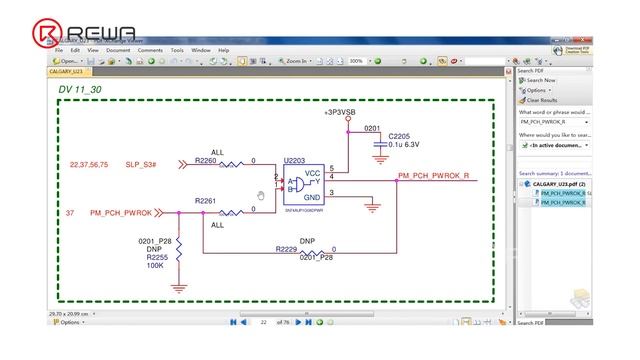Open the In active document dropdown
The image size is (640, 360).
coord(554,145)
